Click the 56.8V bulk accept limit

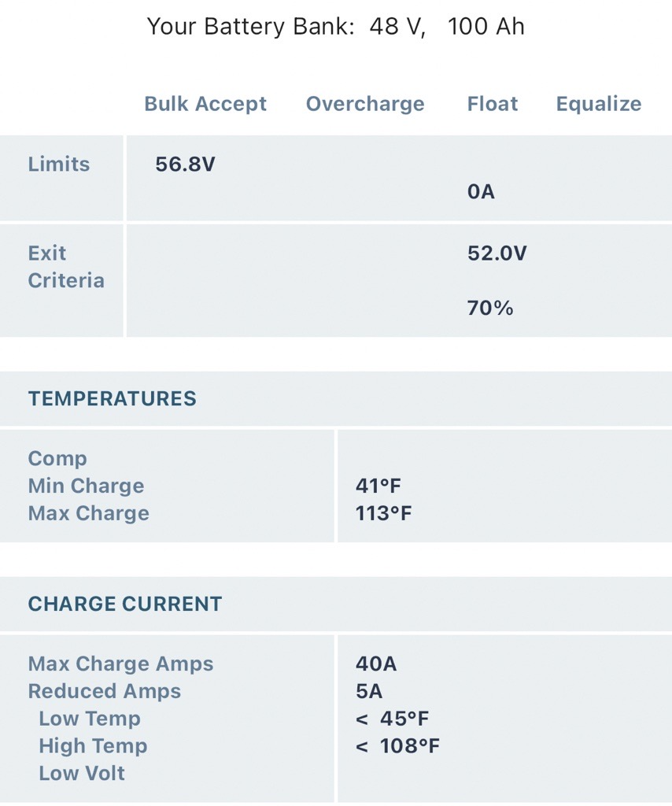(185, 165)
